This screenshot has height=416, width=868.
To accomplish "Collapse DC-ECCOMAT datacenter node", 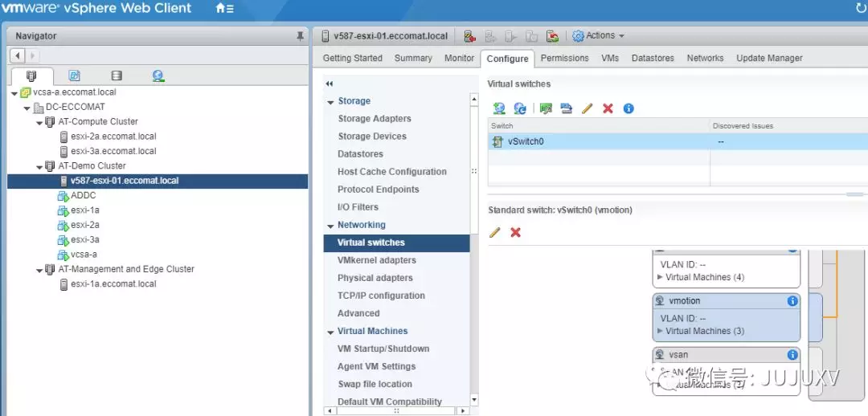I will pyautogui.click(x=27, y=108).
